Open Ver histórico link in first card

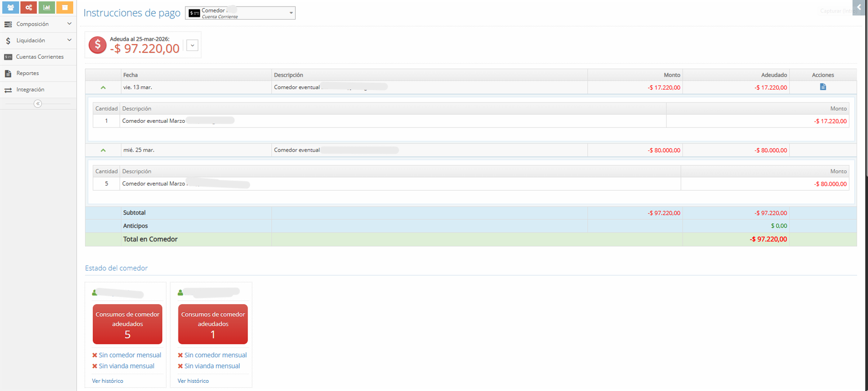point(107,381)
